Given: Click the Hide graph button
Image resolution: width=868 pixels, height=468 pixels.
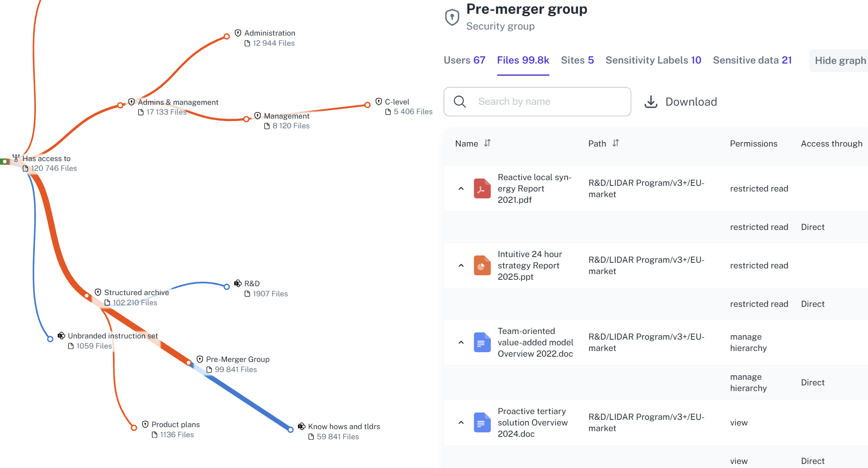Looking at the screenshot, I should [x=840, y=61].
